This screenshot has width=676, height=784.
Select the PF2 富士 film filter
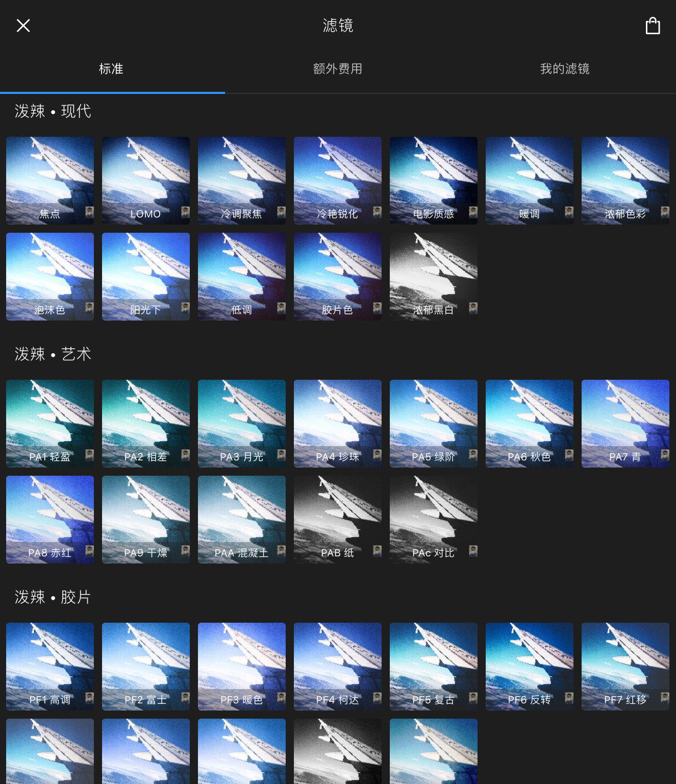[146, 667]
